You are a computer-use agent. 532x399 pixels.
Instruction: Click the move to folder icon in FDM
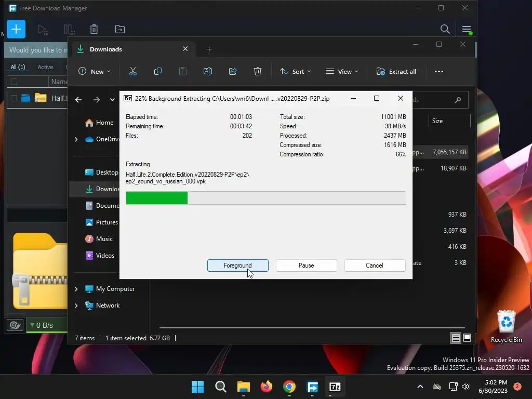tap(120, 29)
